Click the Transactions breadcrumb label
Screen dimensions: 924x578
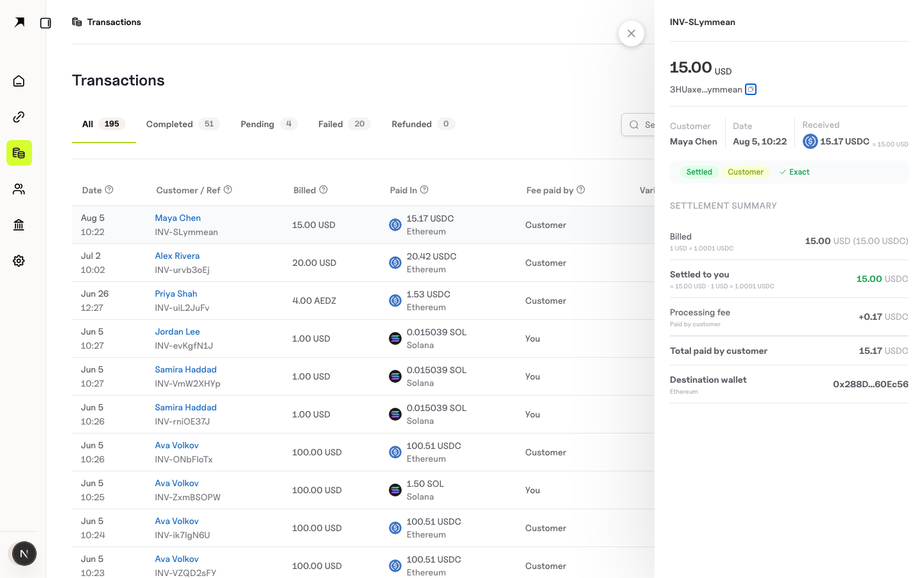(x=114, y=22)
